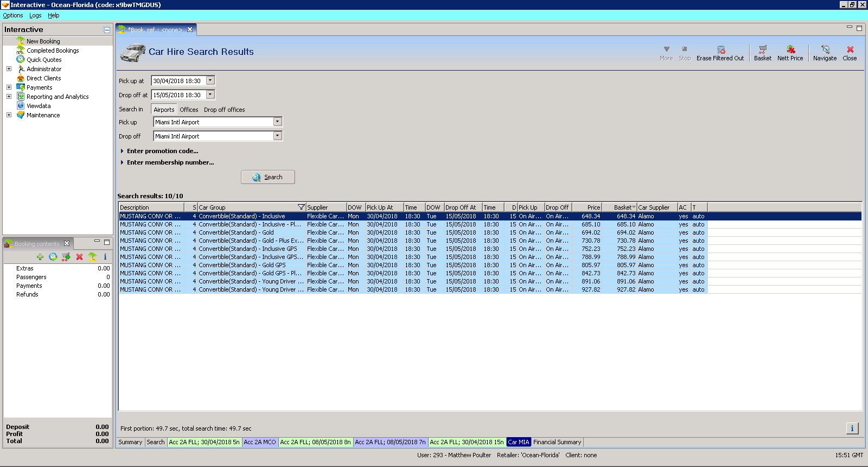Click the filter icon in the Car Group column
The height and width of the screenshot is (467, 868).
pos(301,207)
